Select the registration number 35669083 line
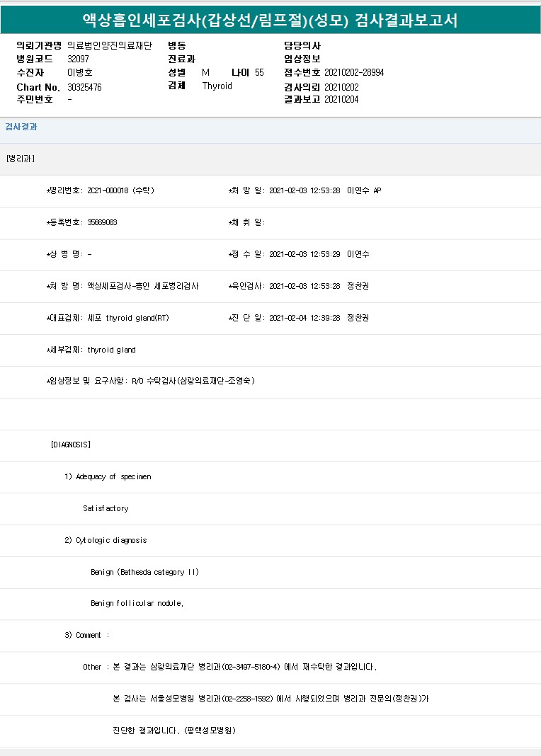This screenshot has height=756, width=541. [x=82, y=222]
